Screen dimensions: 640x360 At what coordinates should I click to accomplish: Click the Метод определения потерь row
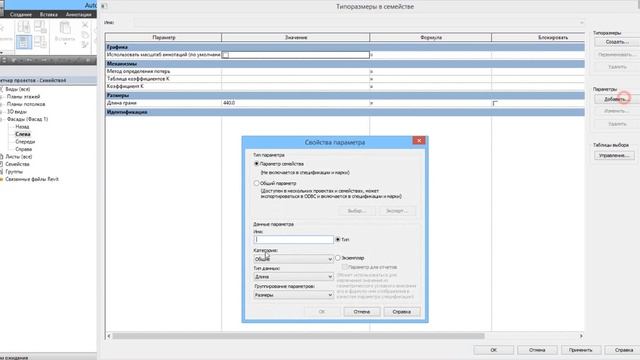[x=345, y=71]
